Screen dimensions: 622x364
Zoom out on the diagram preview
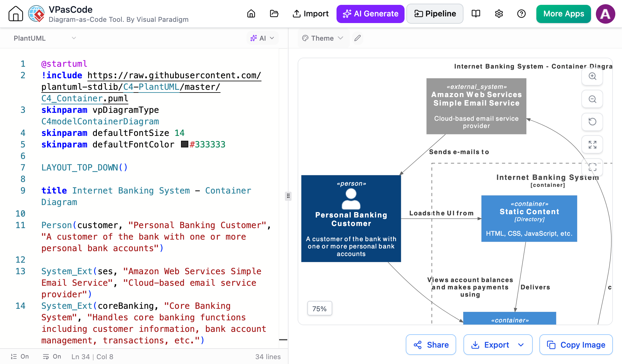592,99
